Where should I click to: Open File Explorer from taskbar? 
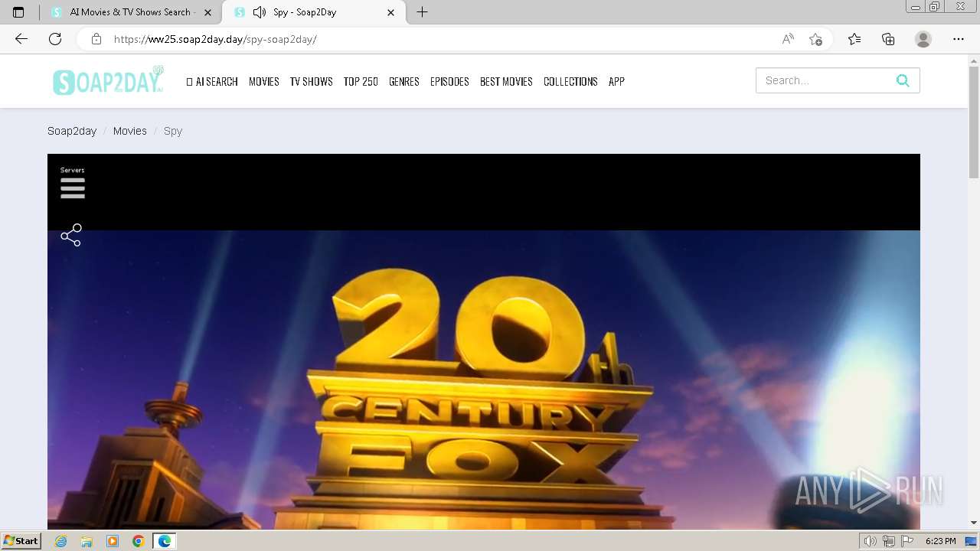click(87, 541)
